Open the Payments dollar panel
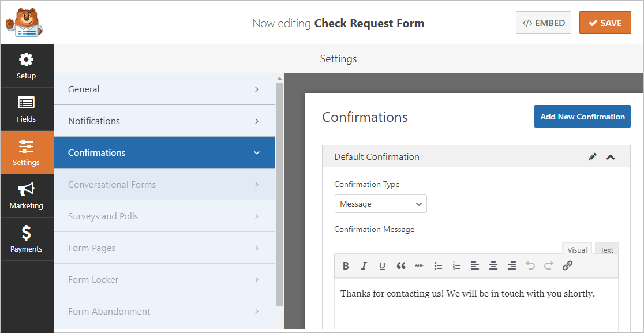This screenshot has height=333, width=644. (x=27, y=239)
